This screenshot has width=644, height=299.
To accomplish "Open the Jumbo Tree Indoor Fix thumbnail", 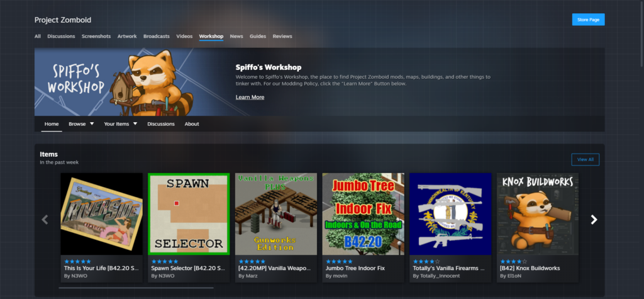I will (363, 214).
